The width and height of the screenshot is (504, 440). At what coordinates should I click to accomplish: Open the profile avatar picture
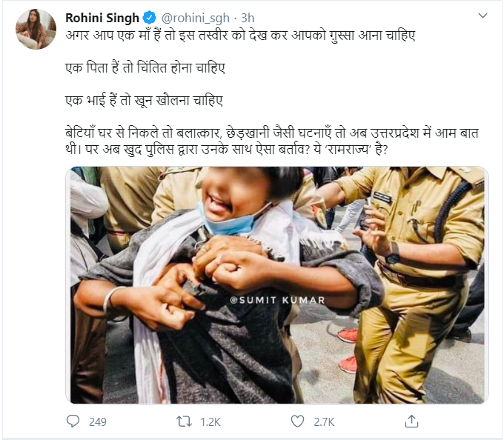pos(36,30)
